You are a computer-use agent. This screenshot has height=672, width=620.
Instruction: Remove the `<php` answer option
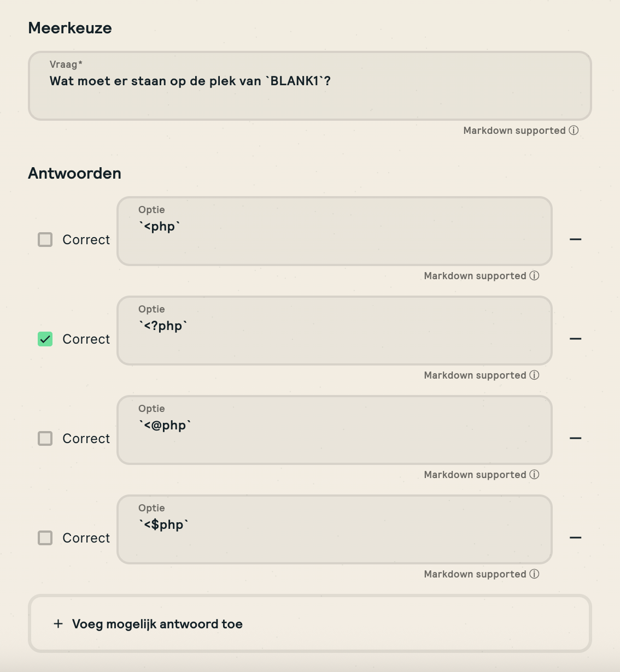point(575,239)
